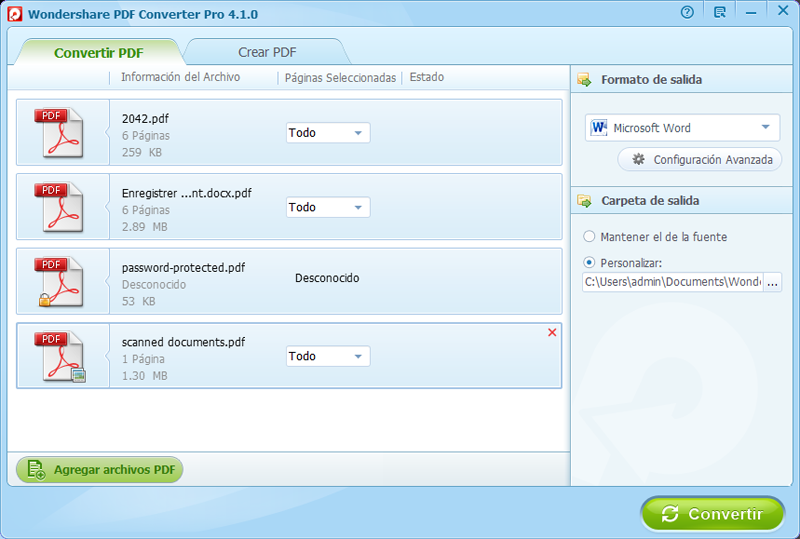Switch to the Crear PDF tab
This screenshot has height=539, width=800.
point(267,52)
